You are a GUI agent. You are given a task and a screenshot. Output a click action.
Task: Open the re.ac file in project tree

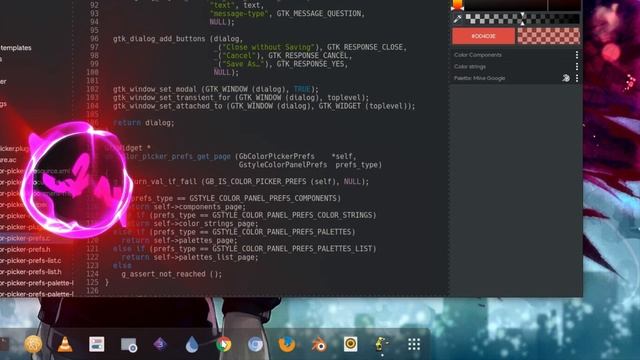pos(8,160)
